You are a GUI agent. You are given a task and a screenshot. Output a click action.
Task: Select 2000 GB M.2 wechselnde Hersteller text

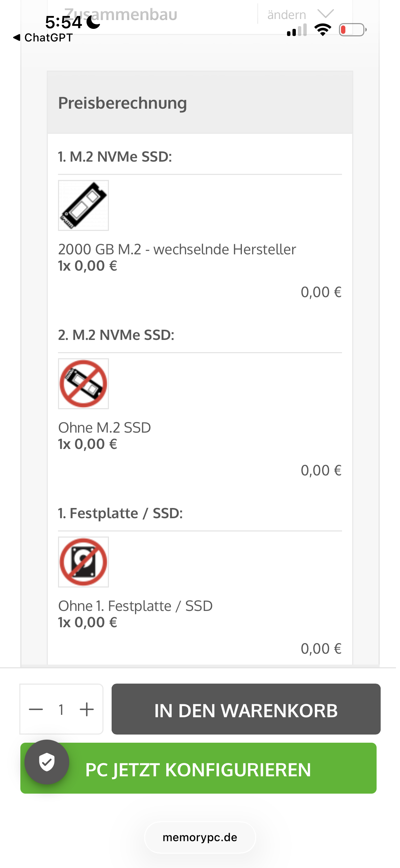[177, 250]
